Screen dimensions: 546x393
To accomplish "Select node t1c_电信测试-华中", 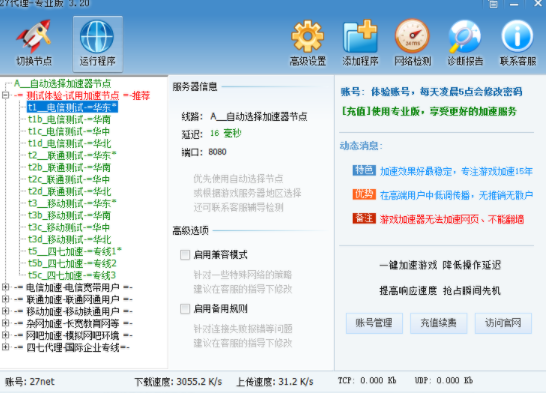I will coord(69,131).
